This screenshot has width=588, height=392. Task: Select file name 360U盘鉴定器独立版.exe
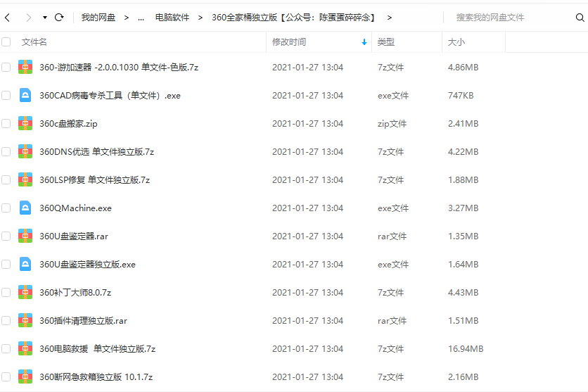87,264
